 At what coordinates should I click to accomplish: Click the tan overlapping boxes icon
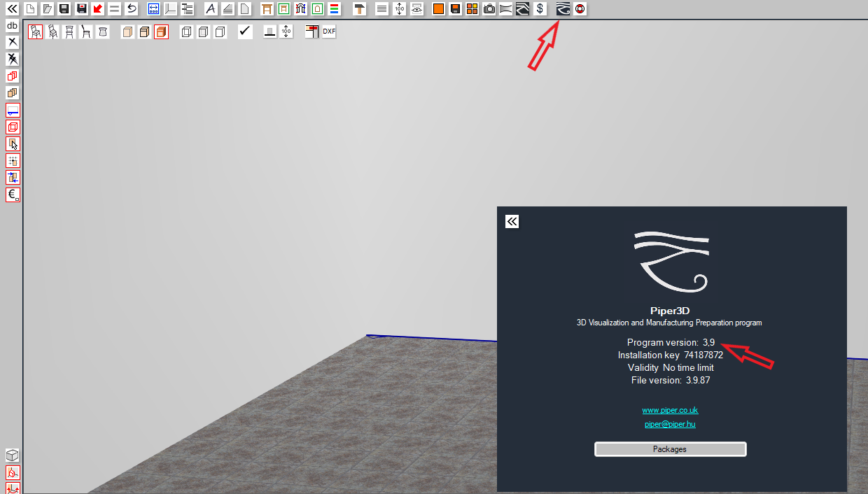point(13,93)
